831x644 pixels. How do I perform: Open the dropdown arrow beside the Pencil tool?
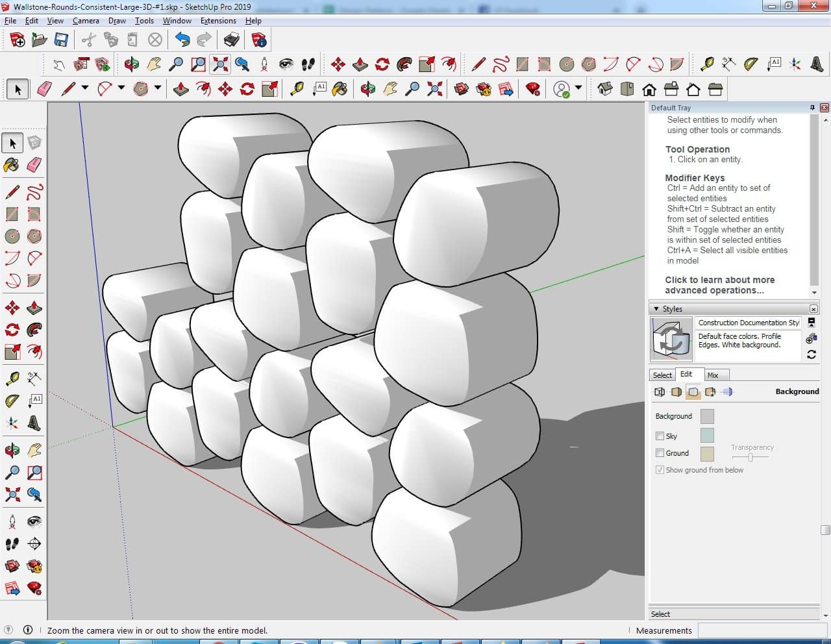tap(84, 88)
